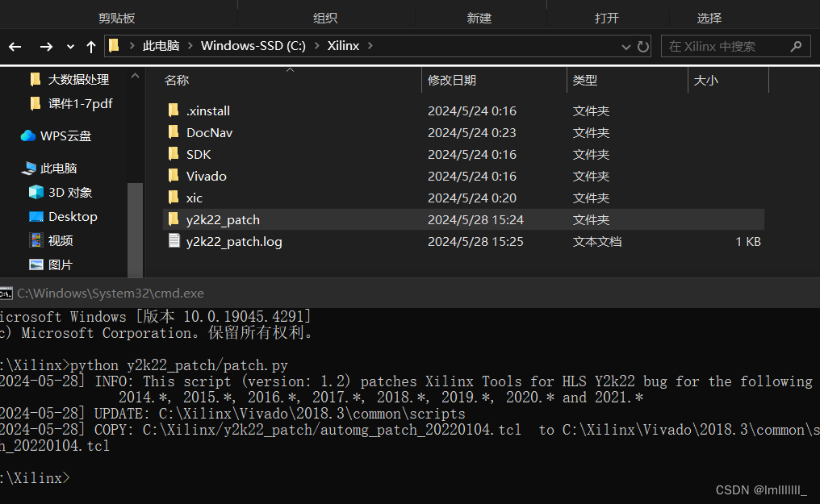
Task: Click the SDK folder icon
Action: (174, 154)
